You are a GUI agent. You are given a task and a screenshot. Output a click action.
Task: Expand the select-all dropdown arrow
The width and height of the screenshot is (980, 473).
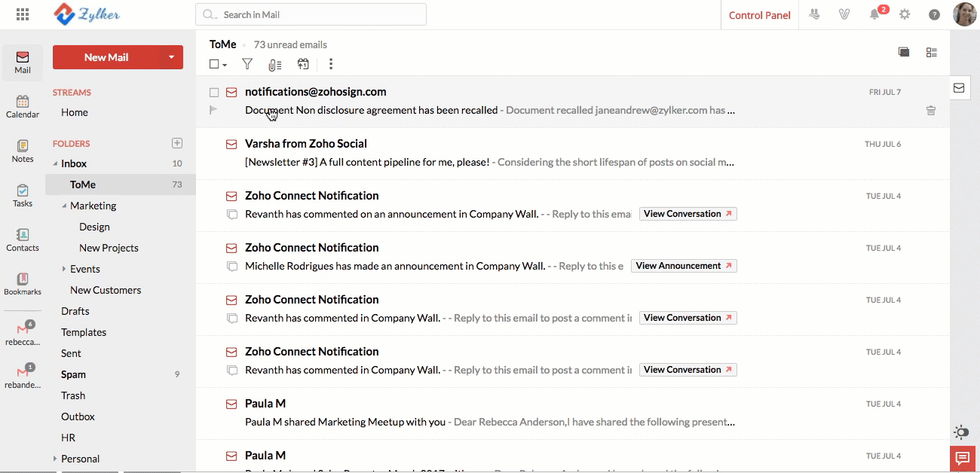pos(223,64)
